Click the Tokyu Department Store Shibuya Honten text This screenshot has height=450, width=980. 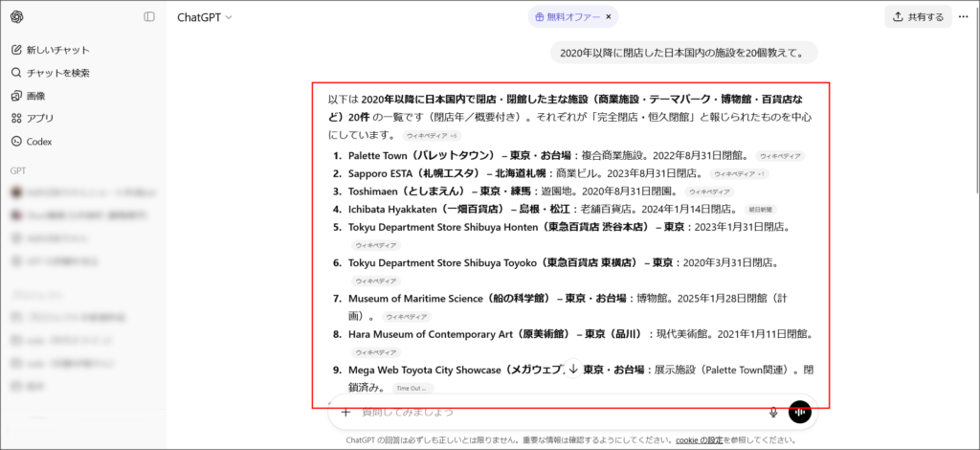coord(443,228)
